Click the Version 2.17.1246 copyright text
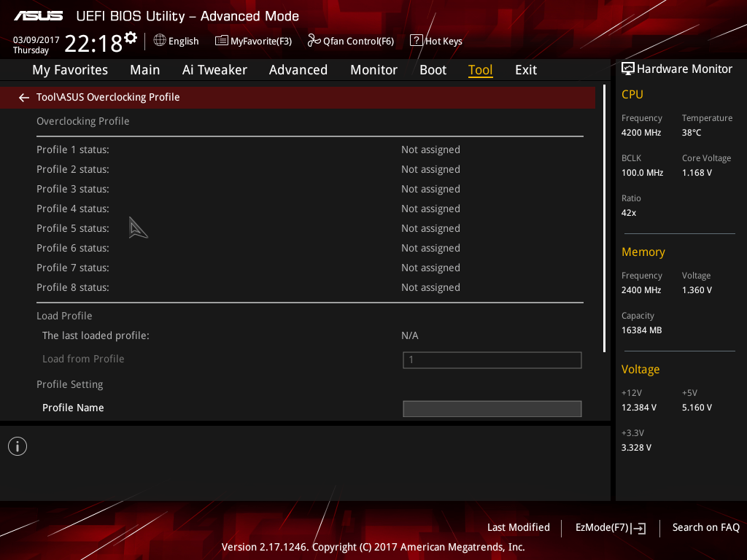Screen dimensions: 747x560 pos(373,547)
